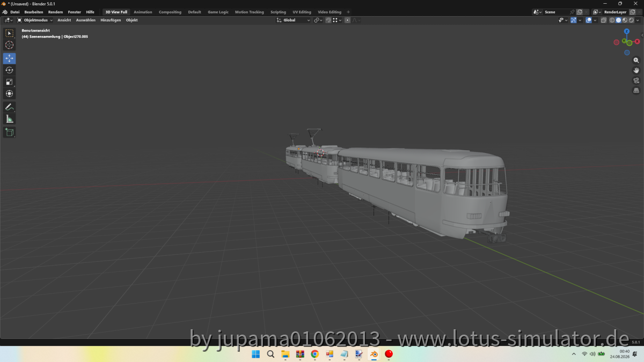The image size is (644, 362).
Task: Switch to material preview shading
Action: (625, 20)
